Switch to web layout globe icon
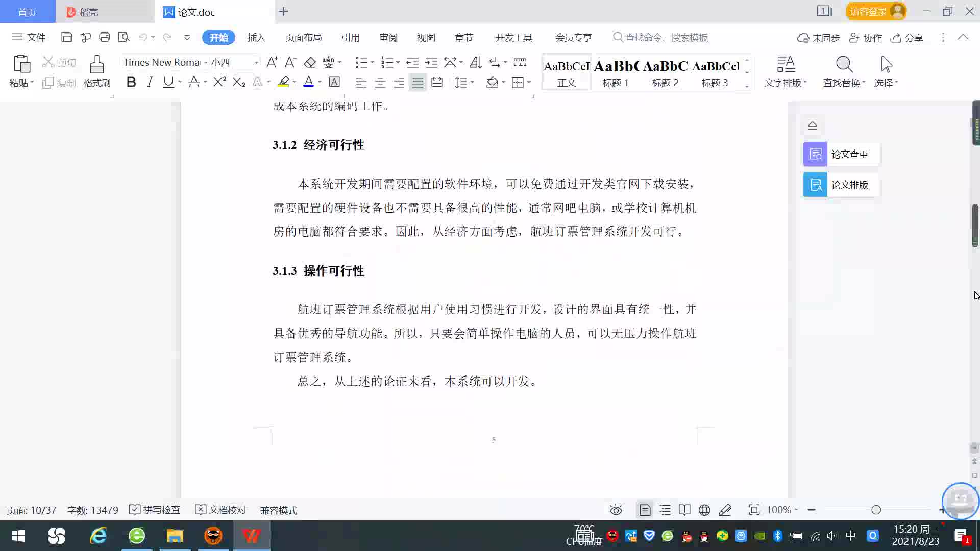980x551 pixels. [x=704, y=510]
